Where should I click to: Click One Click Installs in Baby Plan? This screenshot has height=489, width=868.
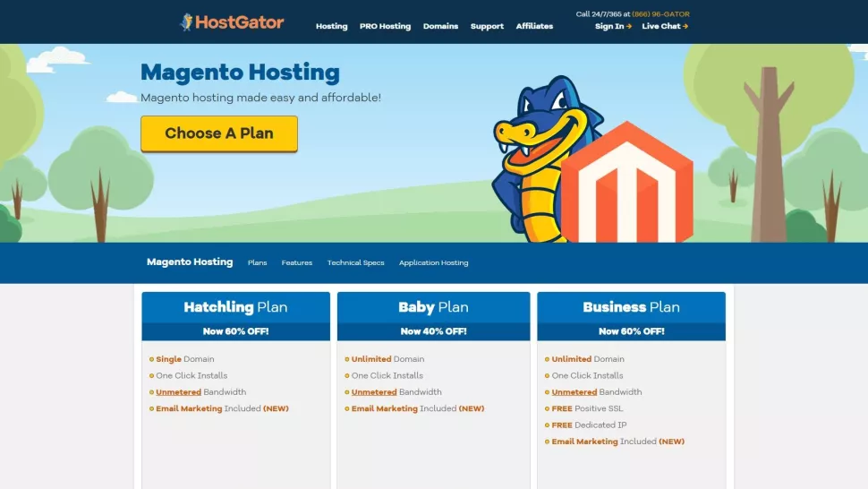coord(387,375)
